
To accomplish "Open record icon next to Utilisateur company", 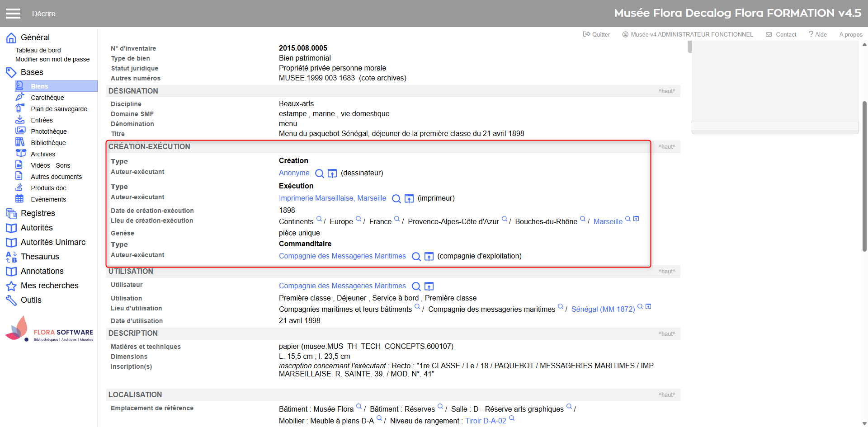I will (x=429, y=286).
